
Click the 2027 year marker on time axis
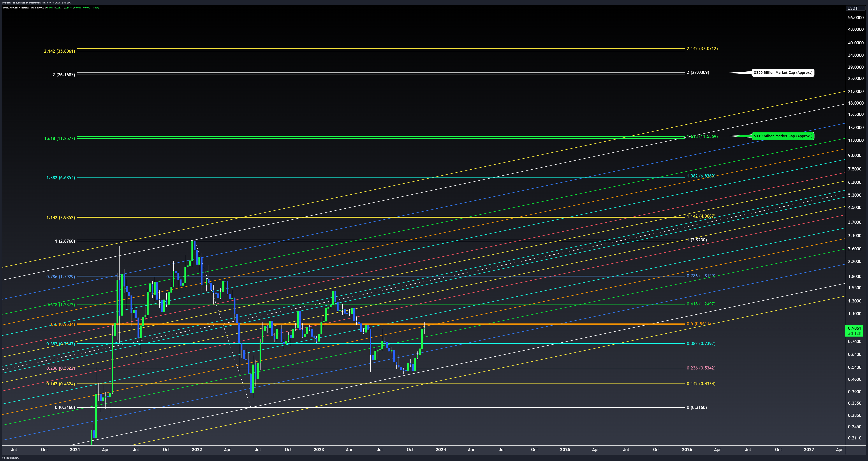[x=809, y=449]
